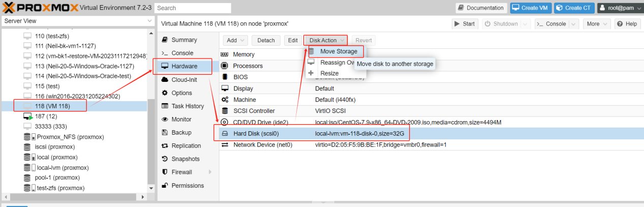
Task: Open the Server View dropdown
Action: pyautogui.click(x=78, y=21)
